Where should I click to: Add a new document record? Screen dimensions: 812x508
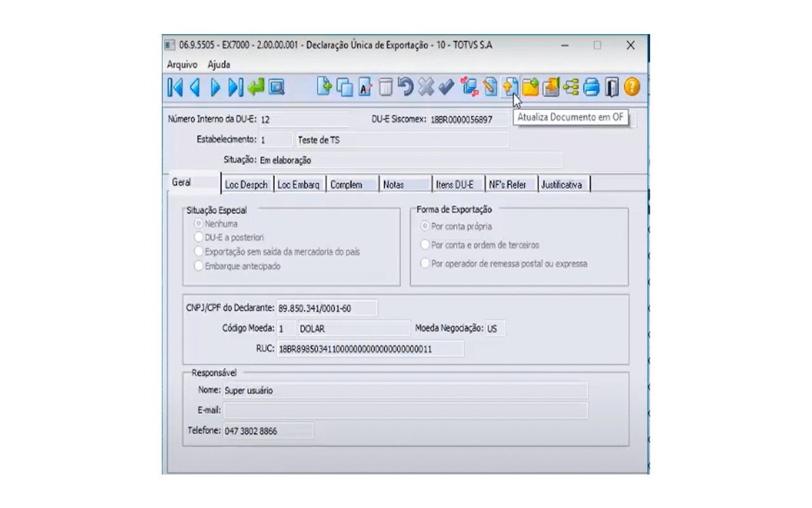pos(324,88)
